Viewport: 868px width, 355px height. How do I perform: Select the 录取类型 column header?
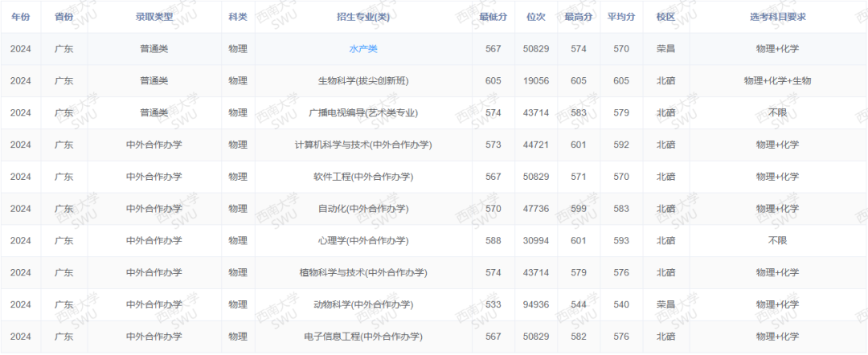[154, 17]
